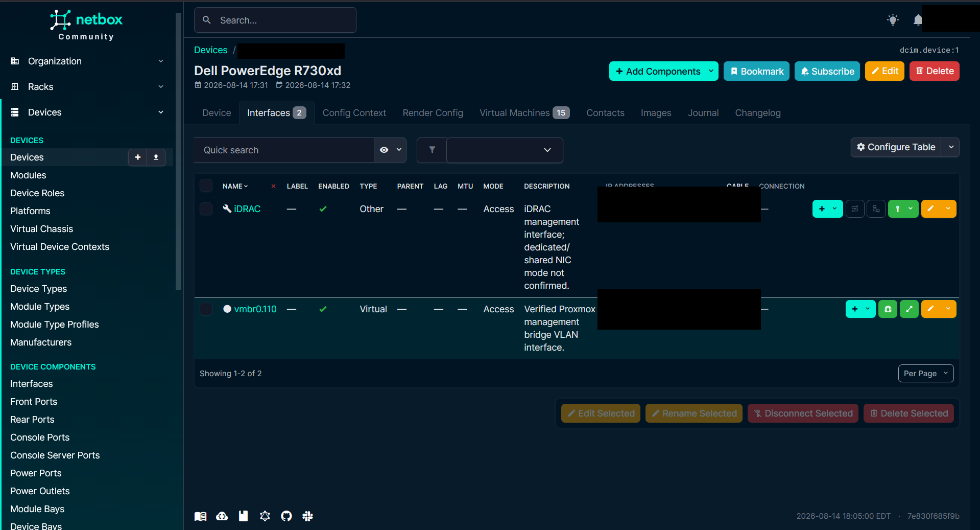Open the GitHub icon in the footer
This screenshot has height=530, width=980.
pos(286,516)
